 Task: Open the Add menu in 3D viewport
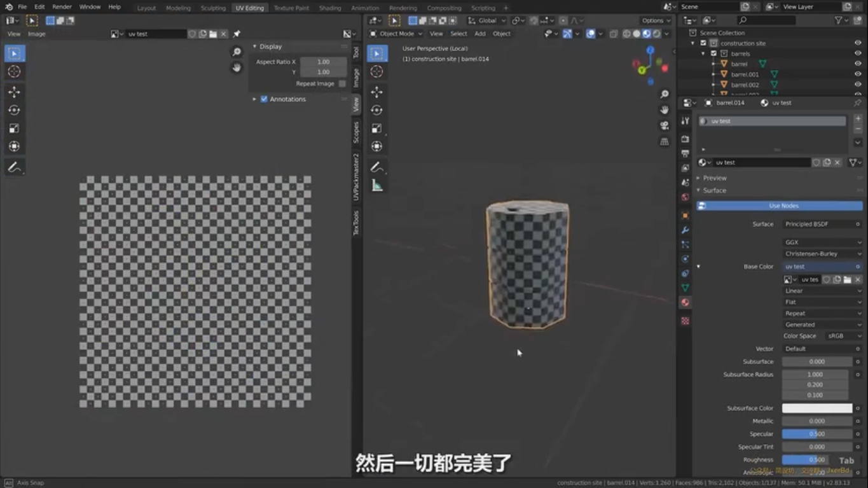coord(480,34)
